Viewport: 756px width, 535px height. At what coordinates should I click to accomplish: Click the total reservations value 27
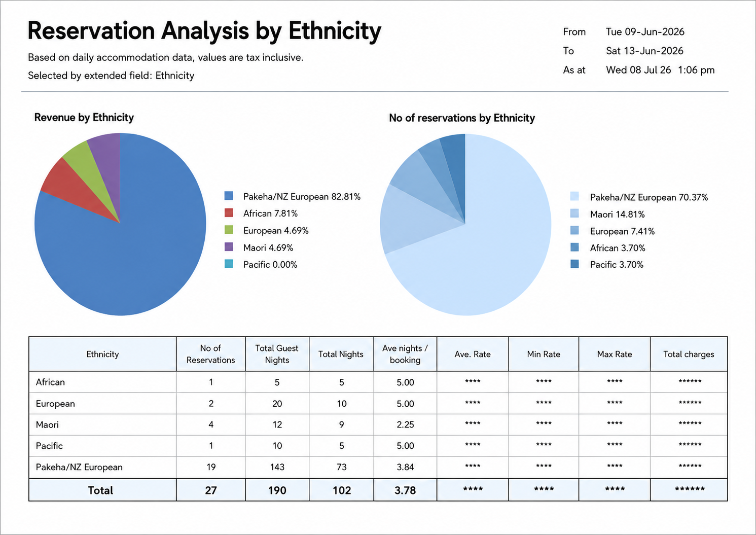[x=211, y=490]
